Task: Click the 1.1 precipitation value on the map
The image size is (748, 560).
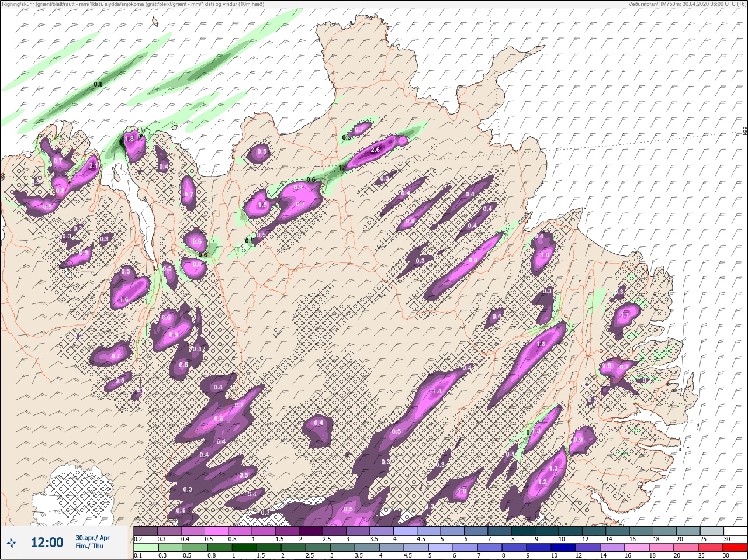Action: pyautogui.click(x=625, y=314)
